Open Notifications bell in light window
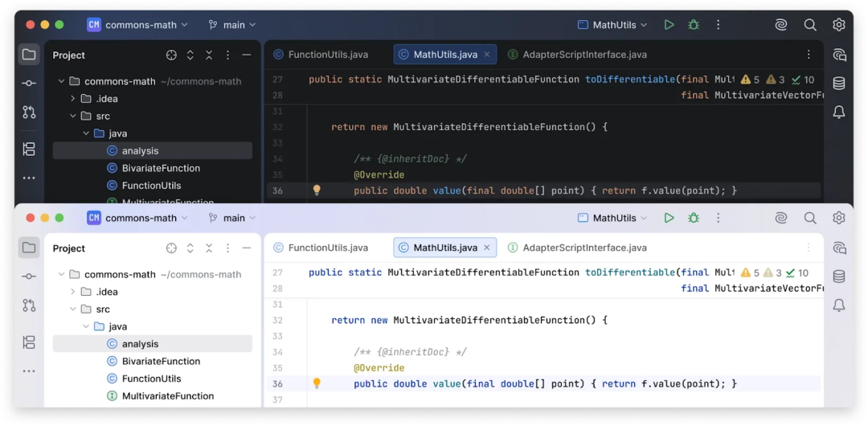 pyautogui.click(x=839, y=305)
